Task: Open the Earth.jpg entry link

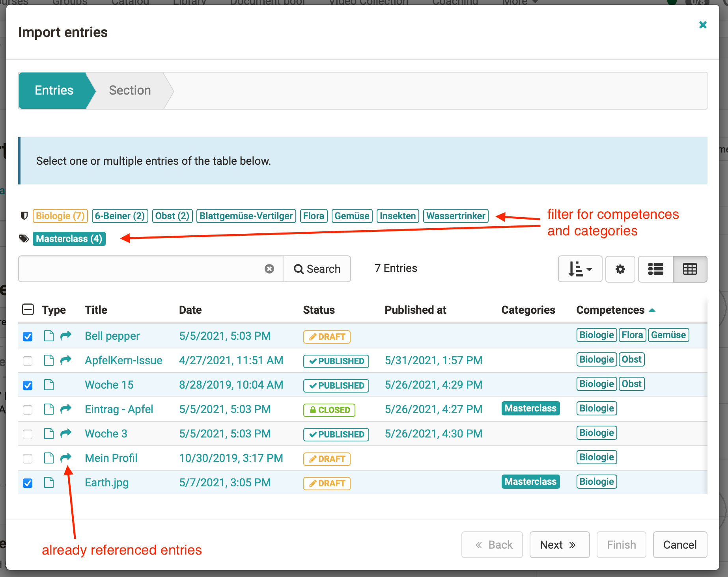Action: pyautogui.click(x=106, y=482)
